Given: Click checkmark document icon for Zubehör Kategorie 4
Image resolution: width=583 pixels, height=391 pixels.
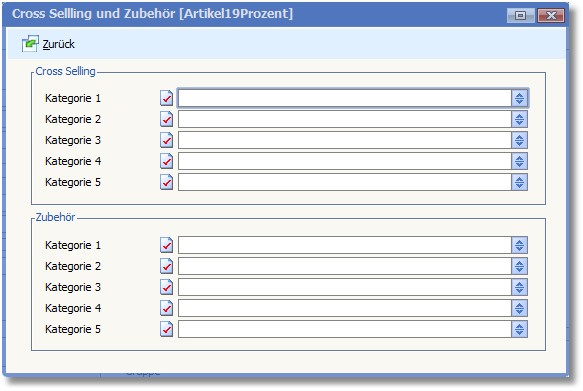Looking at the screenshot, I should click(167, 308).
